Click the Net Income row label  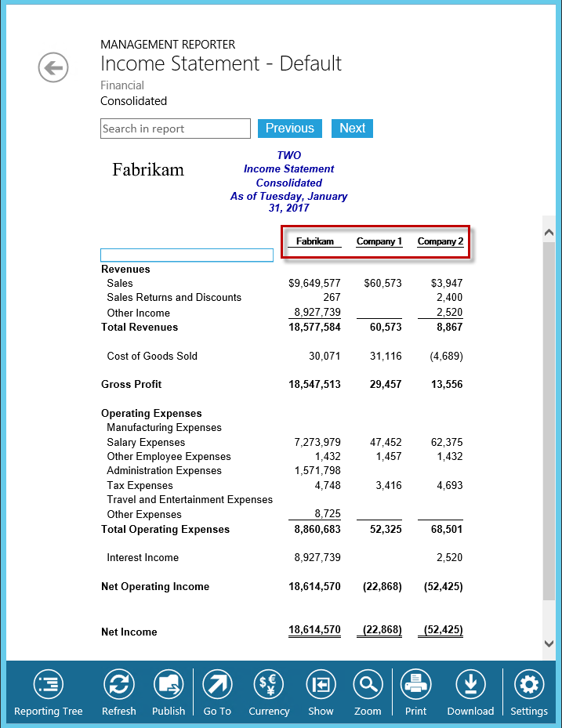[129, 632]
